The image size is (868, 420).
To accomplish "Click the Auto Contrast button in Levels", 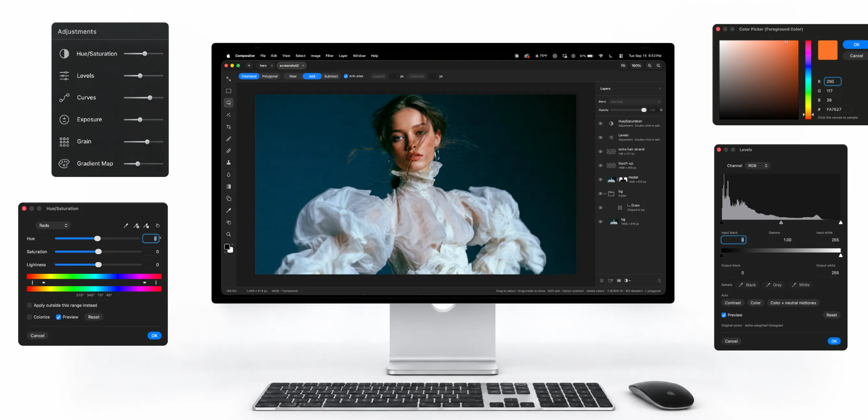I will pos(733,303).
